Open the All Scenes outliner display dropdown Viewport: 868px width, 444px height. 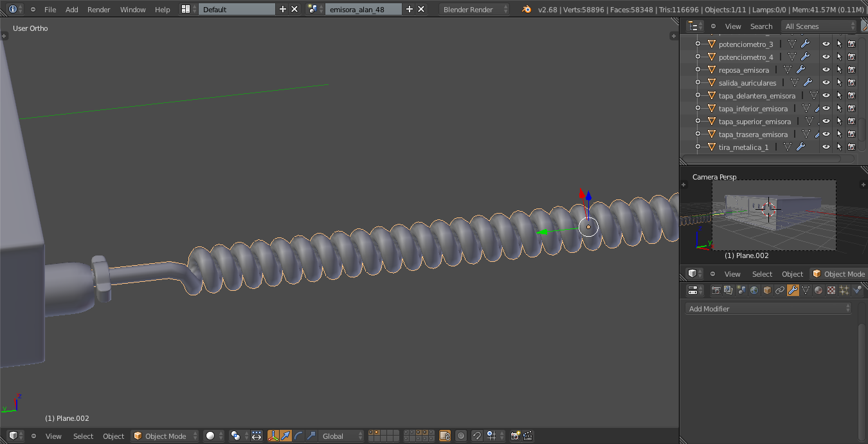(818, 26)
